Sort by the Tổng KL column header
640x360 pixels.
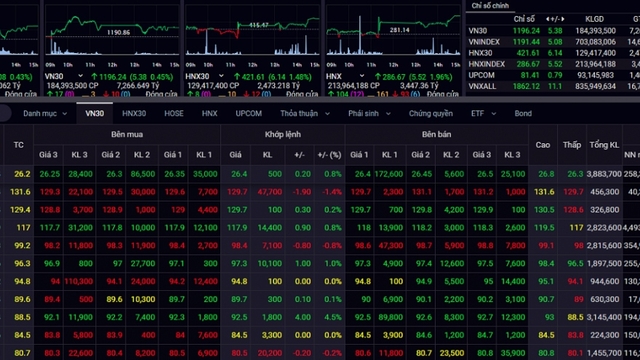tap(604, 145)
